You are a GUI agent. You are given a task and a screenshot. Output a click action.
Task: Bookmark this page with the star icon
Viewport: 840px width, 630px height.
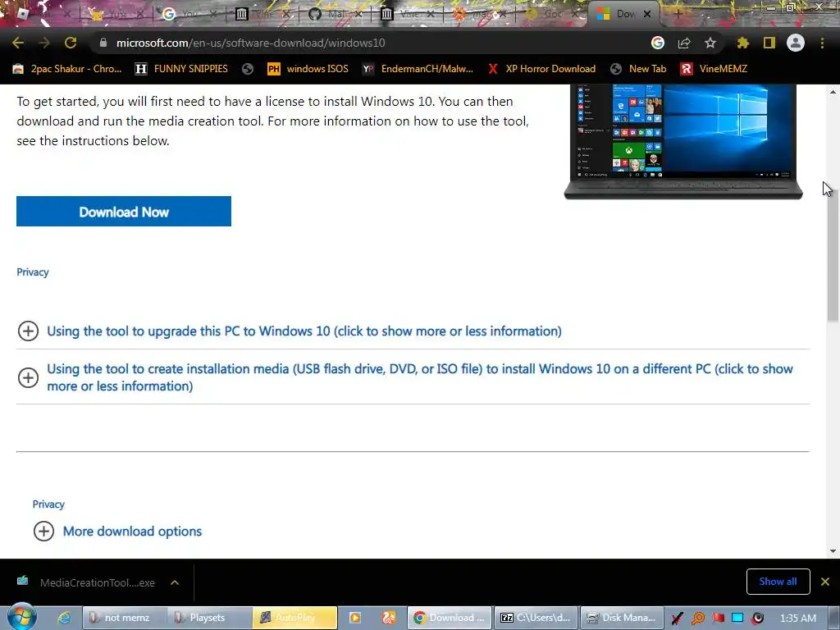click(x=710, y=43)
